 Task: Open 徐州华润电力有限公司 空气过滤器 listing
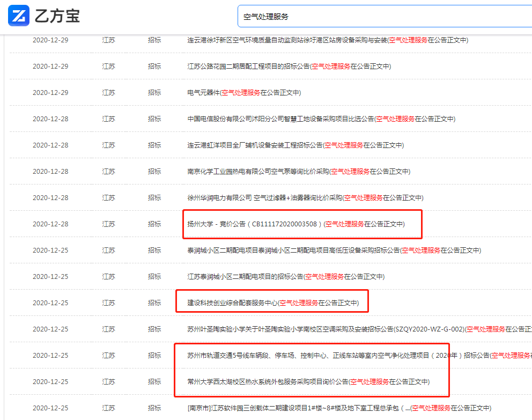(x=305, y=198)
